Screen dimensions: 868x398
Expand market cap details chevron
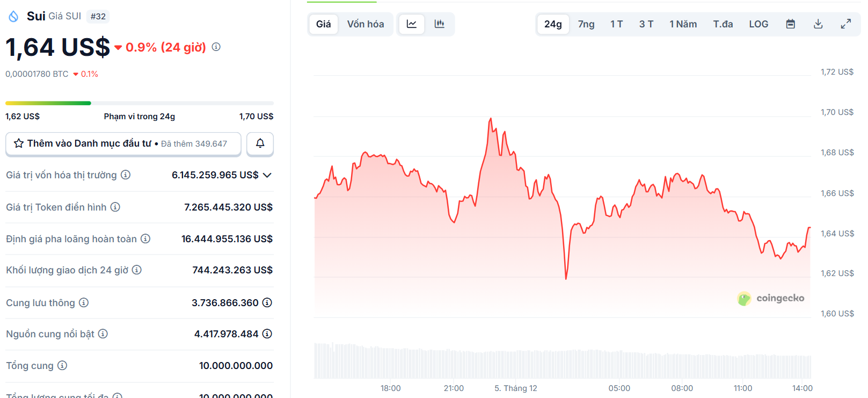(x=267, y=175)
